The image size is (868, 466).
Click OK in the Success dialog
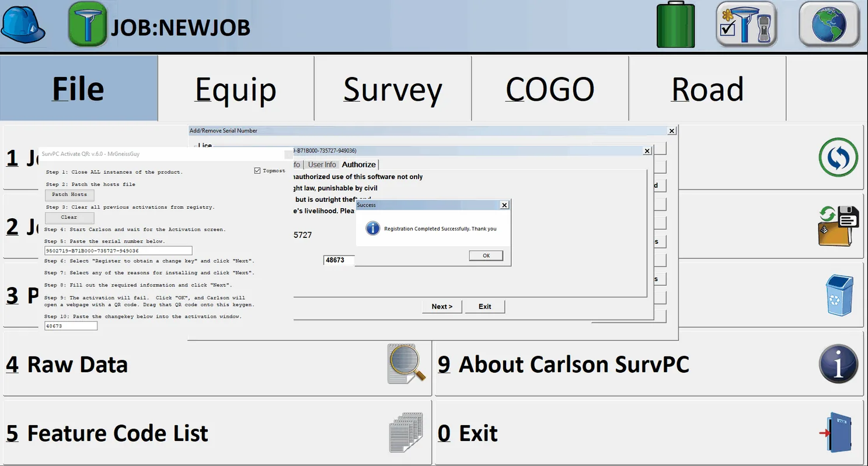coord(486,255)
